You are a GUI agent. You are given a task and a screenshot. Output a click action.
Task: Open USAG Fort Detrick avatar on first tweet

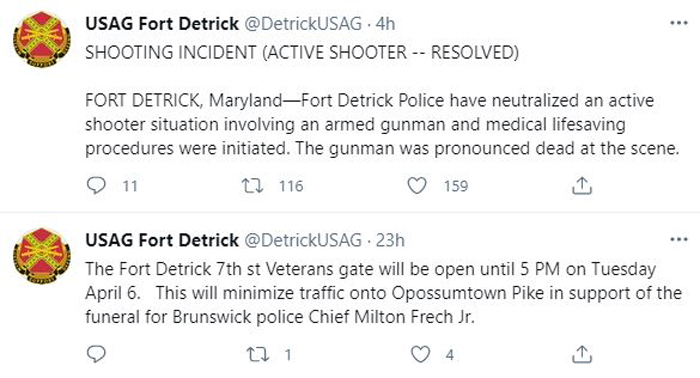pyautogui.click(x=42, y=39)
